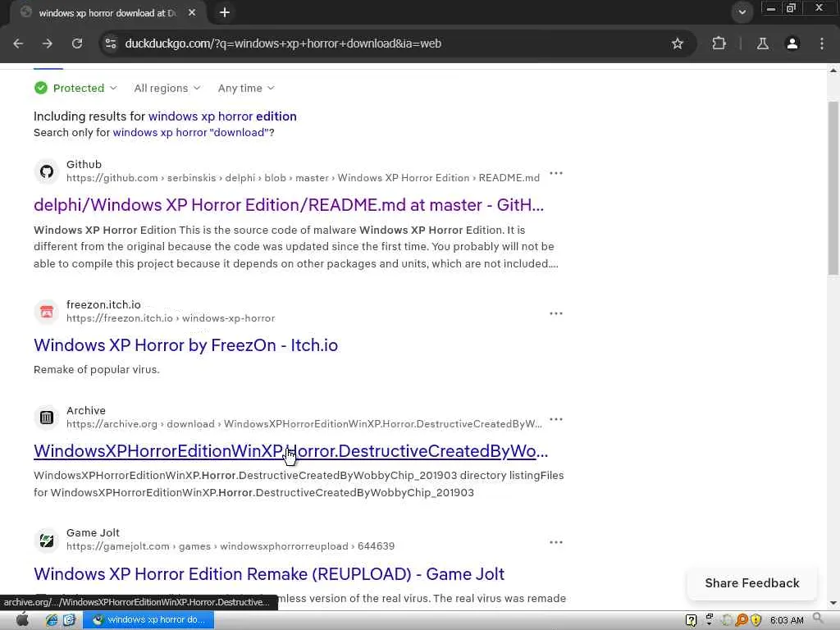Select the windows xp horror download tab
840x630 pixels.
tap(107, 13)
